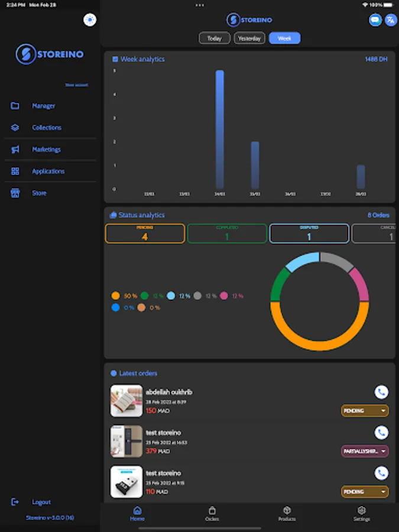
Task: Click the green legend dot
Action: pyautogui.click(x=145, y=296)
